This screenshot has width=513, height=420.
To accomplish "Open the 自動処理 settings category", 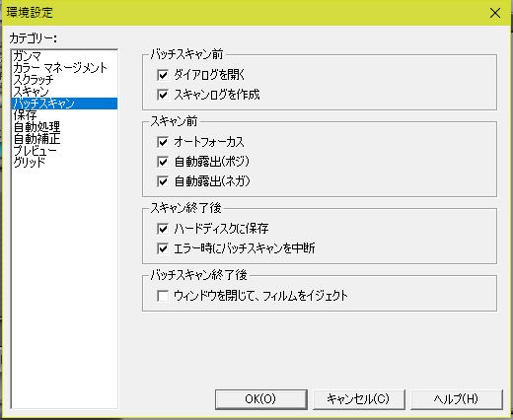I will (64, 127).
